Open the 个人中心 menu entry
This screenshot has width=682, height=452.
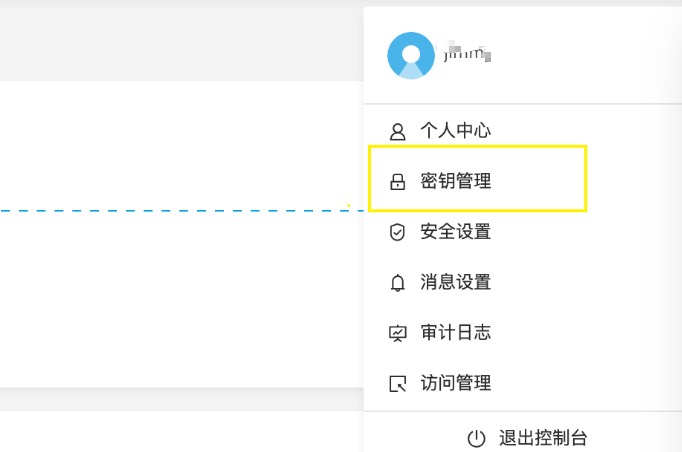pyautogui.click(x=455, y=131)
